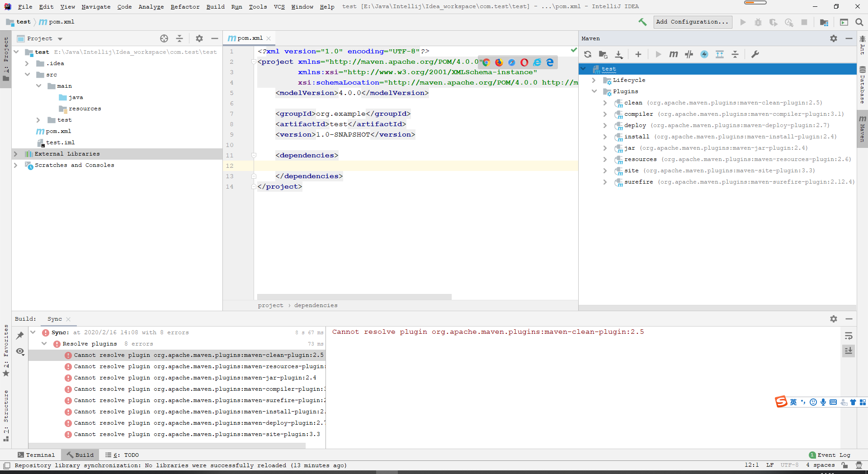Viewport: 868px width, 474px height.
Task: Toggle Maven Offline Mode icon
Action: pos(704,54)
